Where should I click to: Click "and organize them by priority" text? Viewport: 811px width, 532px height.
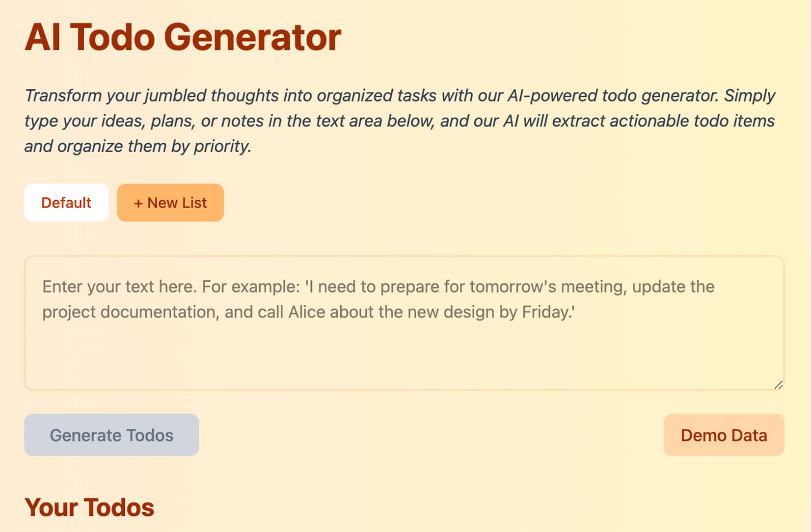[x=137, y=146]
